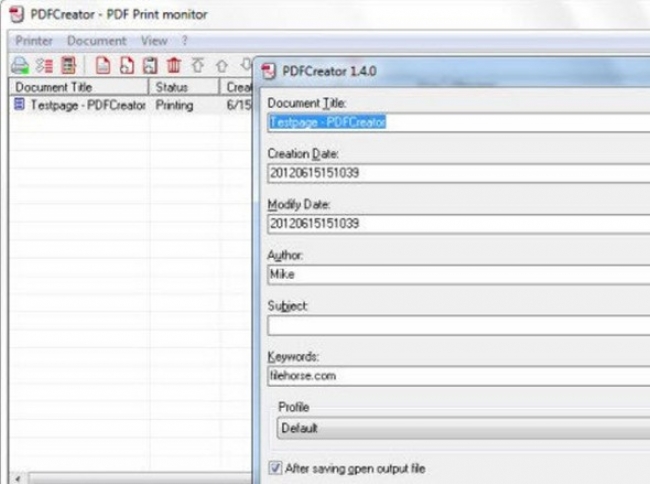Click the printer icon in the toolbar

click(x=20, y=66)
